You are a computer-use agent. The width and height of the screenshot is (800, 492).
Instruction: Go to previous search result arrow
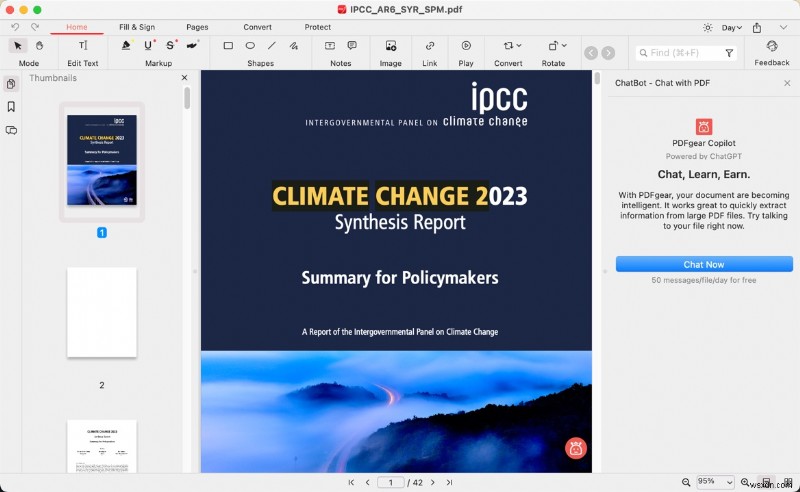pos(591,53)
